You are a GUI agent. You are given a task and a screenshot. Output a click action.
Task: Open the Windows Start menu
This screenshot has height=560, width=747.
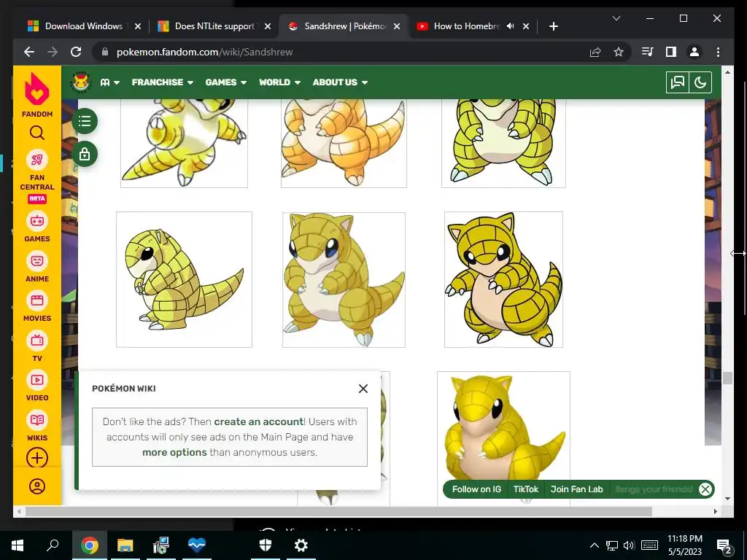click(x=18, y=545)
